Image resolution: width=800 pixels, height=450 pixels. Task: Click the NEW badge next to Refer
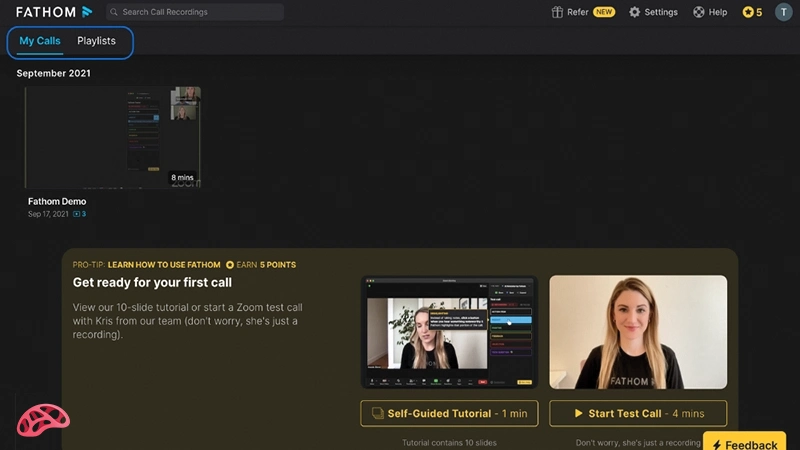604,12
